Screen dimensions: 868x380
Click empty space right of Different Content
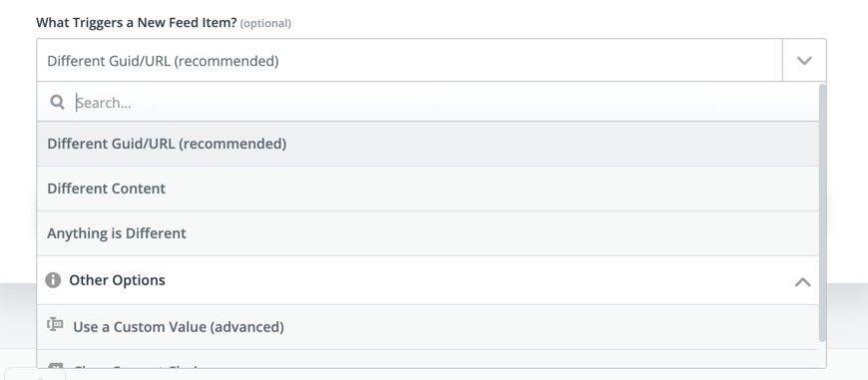[492, 189]
